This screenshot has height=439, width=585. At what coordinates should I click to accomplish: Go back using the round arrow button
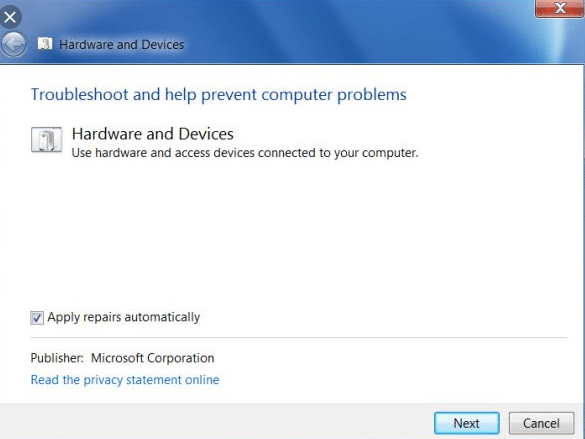click(13, 44)
